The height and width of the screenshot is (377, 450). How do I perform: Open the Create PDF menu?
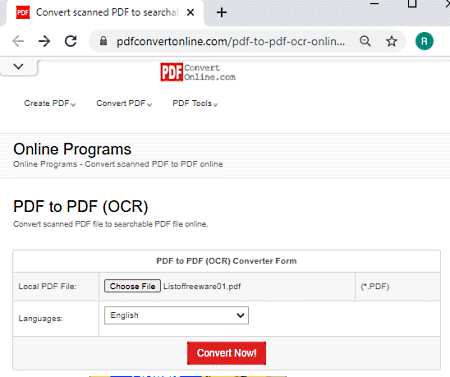pos(50,104)
